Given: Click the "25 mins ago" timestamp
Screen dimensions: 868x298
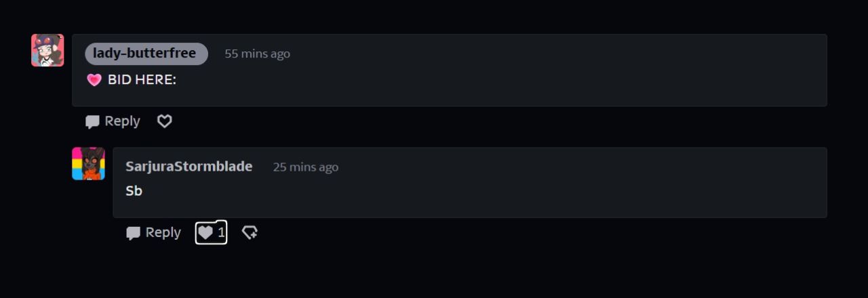Looking at the screenshot, I should (305, 167).
